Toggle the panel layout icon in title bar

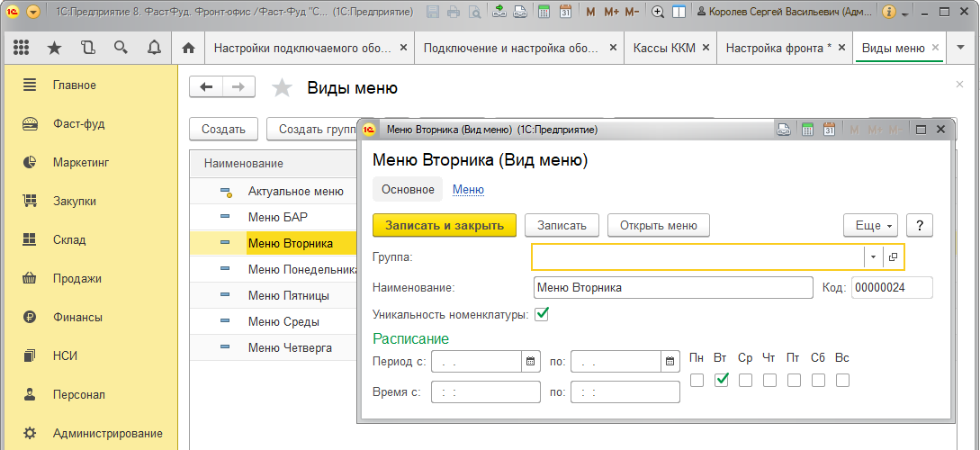(679, 12)
